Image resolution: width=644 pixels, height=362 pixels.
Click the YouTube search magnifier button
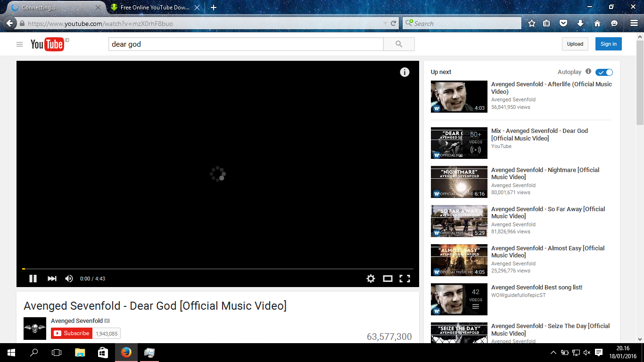tap(399, 44)
